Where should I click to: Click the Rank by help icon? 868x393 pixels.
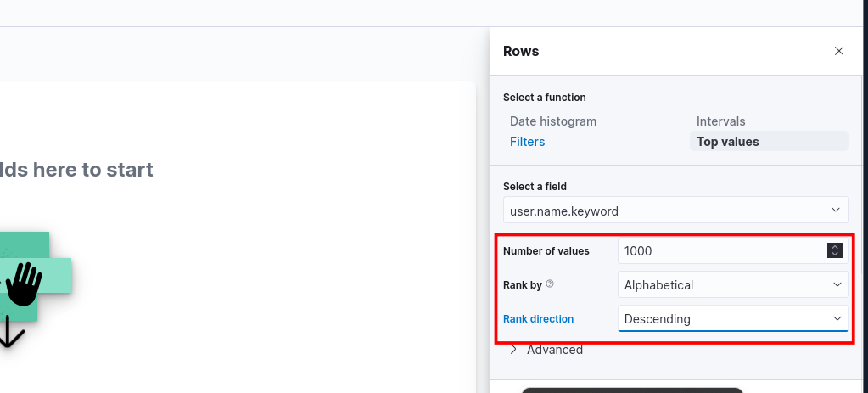tap(550, 284)
